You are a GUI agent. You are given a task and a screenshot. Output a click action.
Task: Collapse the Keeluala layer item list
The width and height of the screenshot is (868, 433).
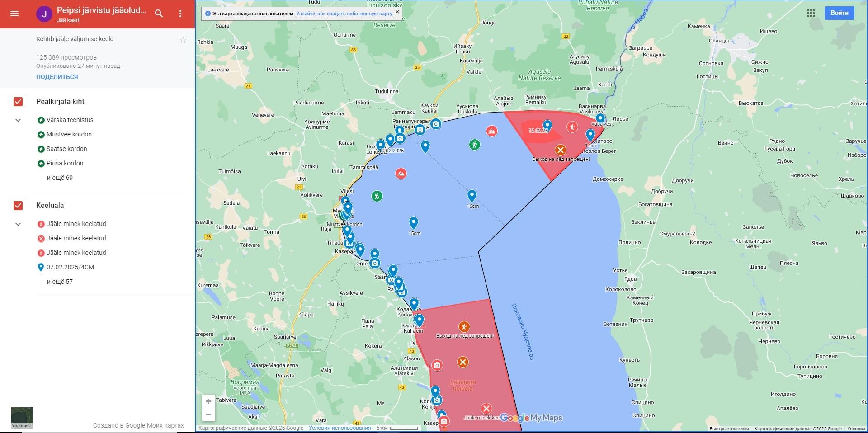18,224
